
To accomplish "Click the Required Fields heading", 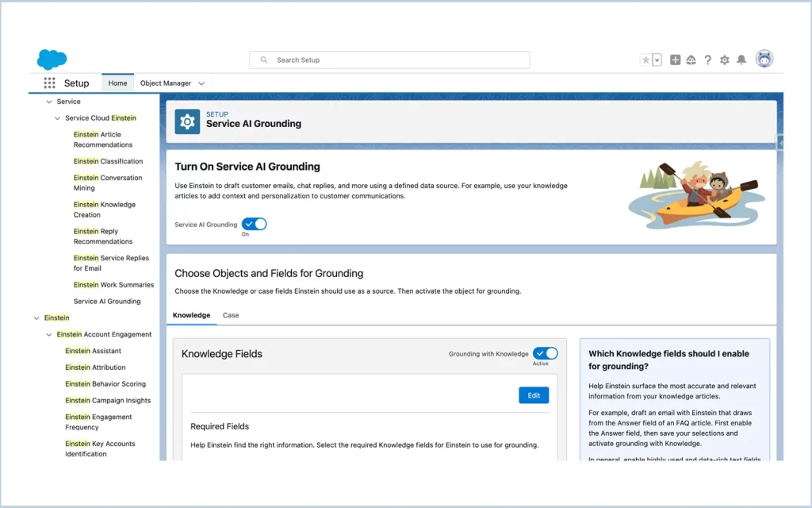I will point(220,426).
